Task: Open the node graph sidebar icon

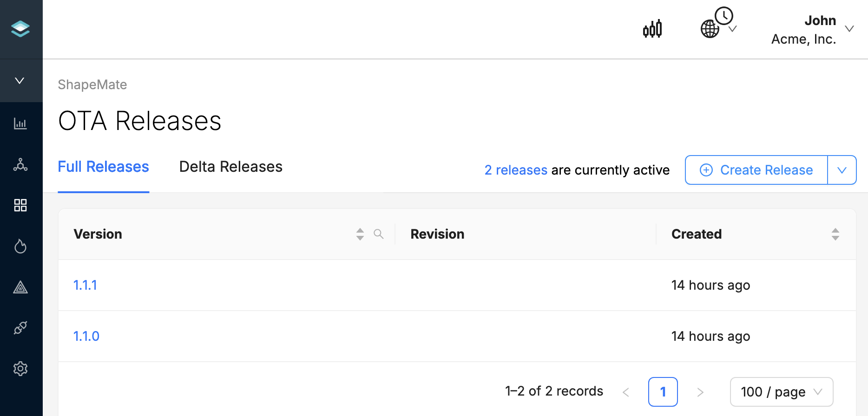Action: point(20,164)
